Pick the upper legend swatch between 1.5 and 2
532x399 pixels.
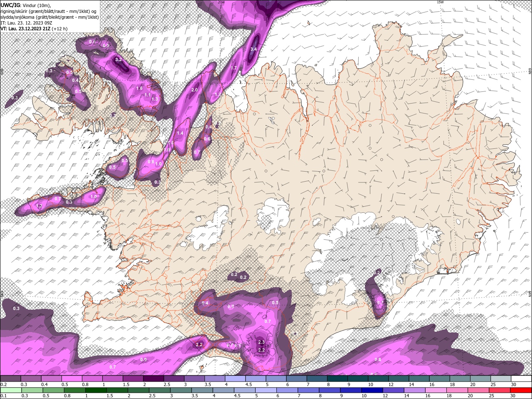[133, 379]
